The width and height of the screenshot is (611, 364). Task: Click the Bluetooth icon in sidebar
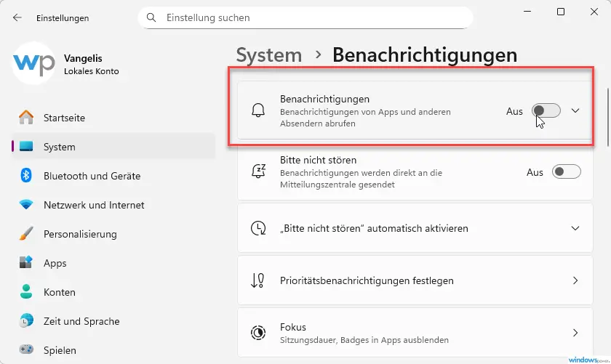click(26, 176)
